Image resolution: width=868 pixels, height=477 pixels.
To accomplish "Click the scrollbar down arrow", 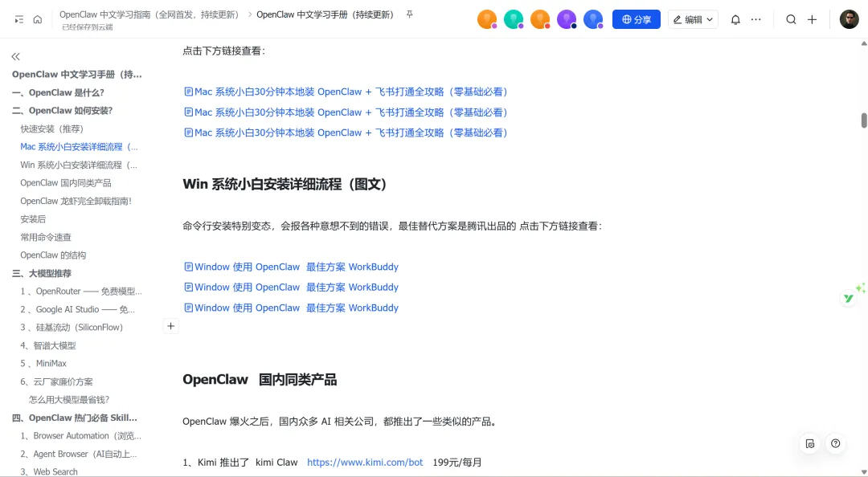I will click(863, 472).
